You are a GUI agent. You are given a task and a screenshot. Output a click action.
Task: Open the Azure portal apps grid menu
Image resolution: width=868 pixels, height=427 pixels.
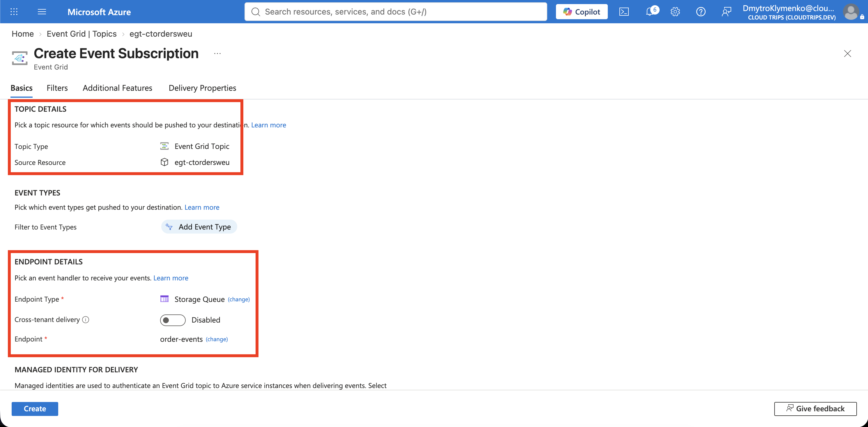click(14, 12)
